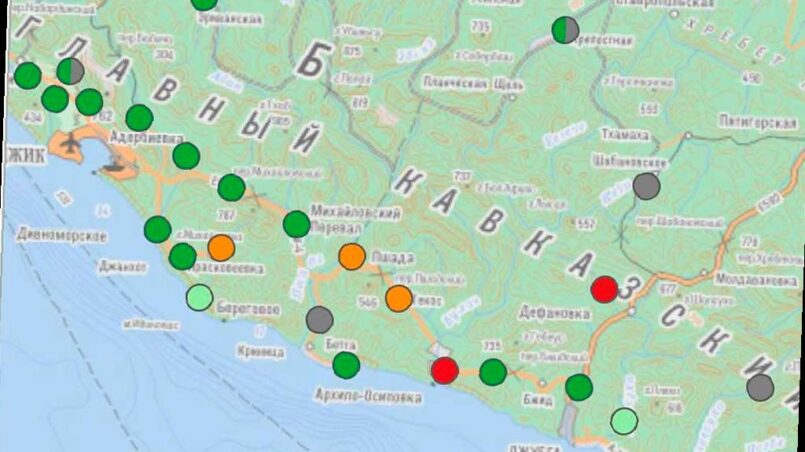Select the gray marker near Шабановское
805x452 pixels.
[x=647, y=186]
